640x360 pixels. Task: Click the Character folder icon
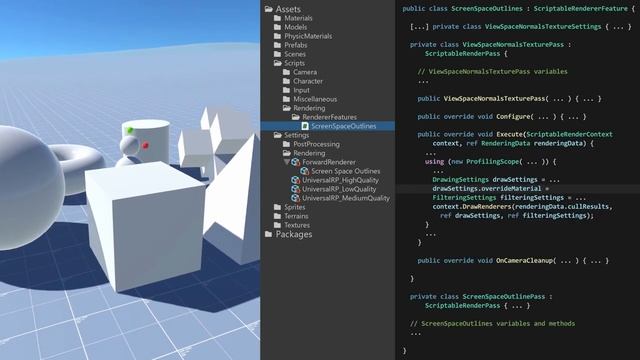287,81
